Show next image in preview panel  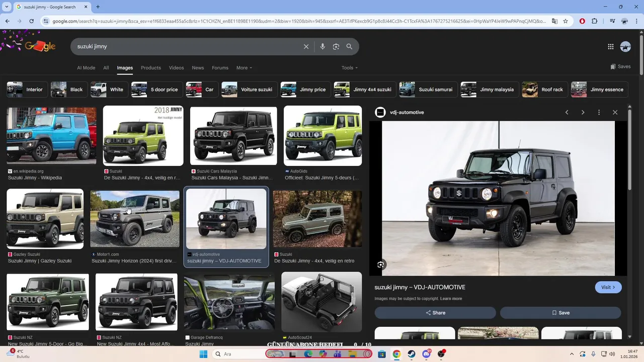583,112
